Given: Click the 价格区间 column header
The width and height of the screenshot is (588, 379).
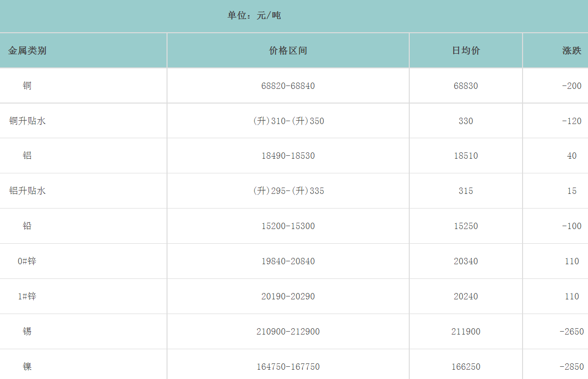Looking at the screenshot, I should tap(288, 51).
